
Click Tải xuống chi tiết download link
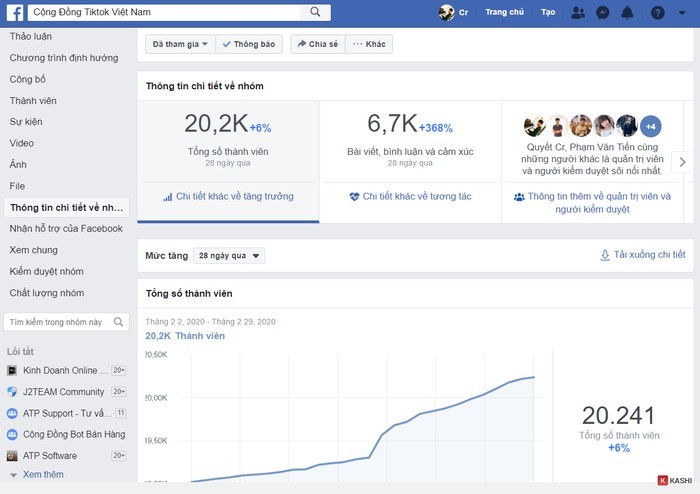[649, 254]
